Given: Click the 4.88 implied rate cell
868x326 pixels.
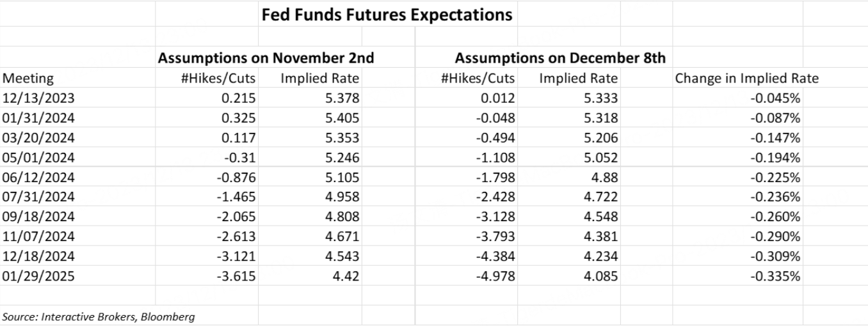Looking at the screenshot, I should (604, 178).
